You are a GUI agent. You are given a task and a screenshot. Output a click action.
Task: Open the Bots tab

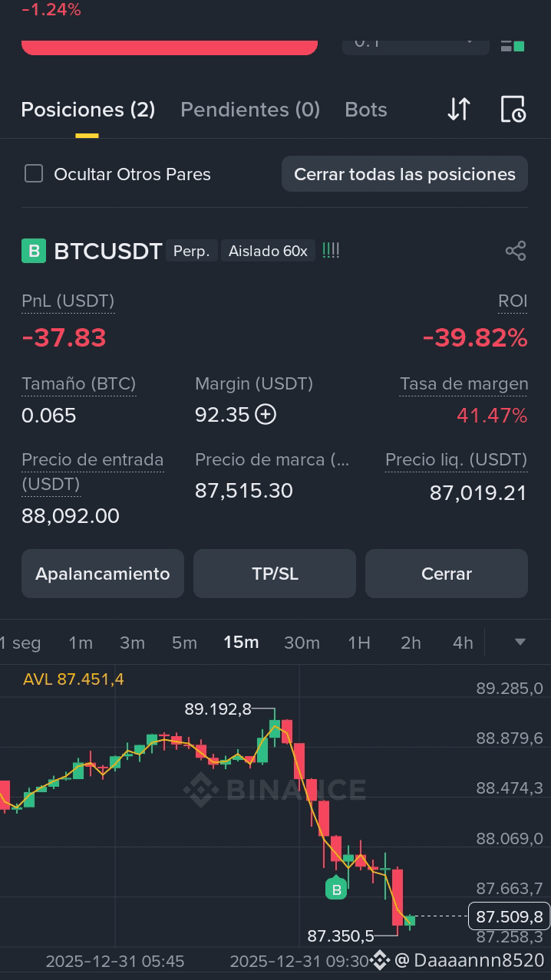pyautogui.click(x=366, y=110)
